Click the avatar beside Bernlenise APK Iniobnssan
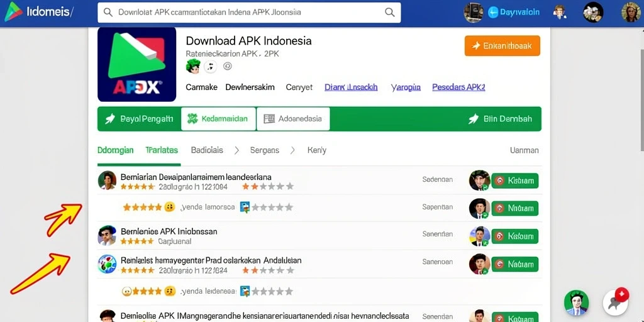This screenshot has width=644, height=322. [x=107, y=236]
